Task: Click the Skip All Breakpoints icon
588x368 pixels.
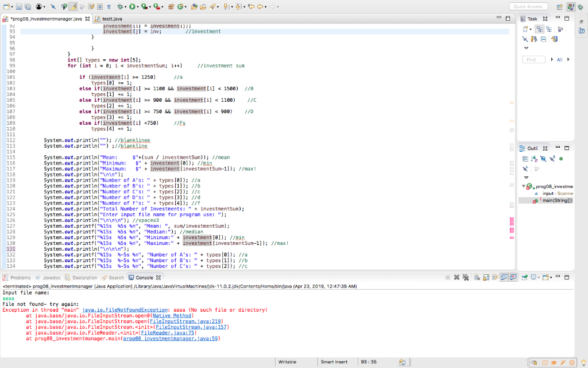Action: click(53, 7)
